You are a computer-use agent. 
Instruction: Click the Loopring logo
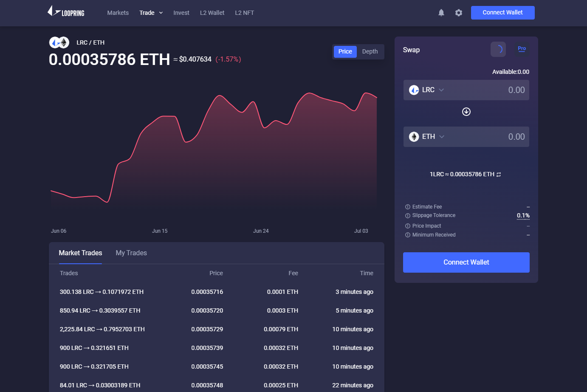coord(66,11)
